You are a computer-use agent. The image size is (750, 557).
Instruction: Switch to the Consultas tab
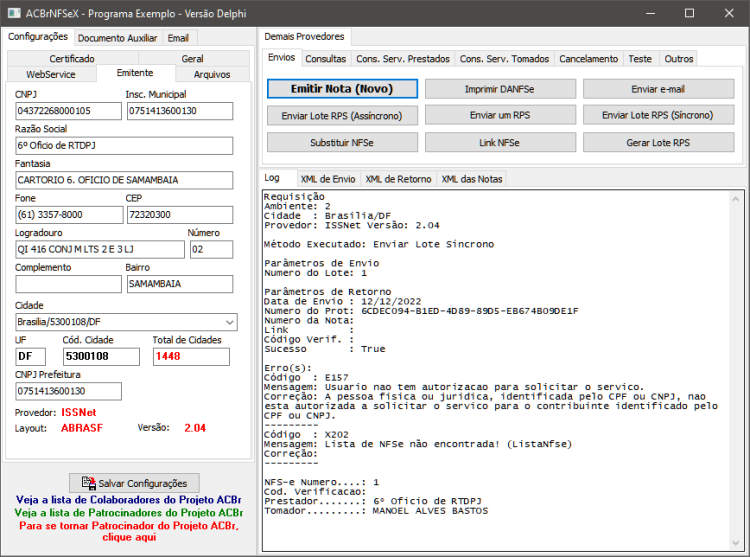(x=325, y=59)
